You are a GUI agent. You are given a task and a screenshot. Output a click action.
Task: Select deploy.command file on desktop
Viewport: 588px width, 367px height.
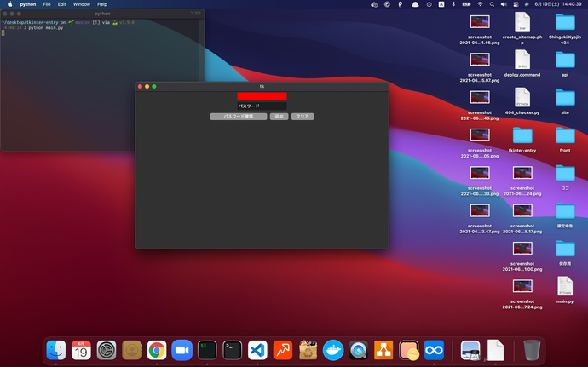(522, 60)
